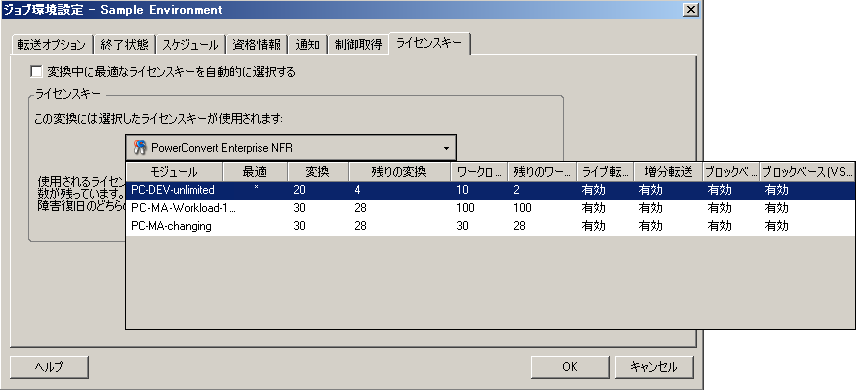
Task: Select the PC-DEV-unlimited row
Action: (x=490, y=191)
